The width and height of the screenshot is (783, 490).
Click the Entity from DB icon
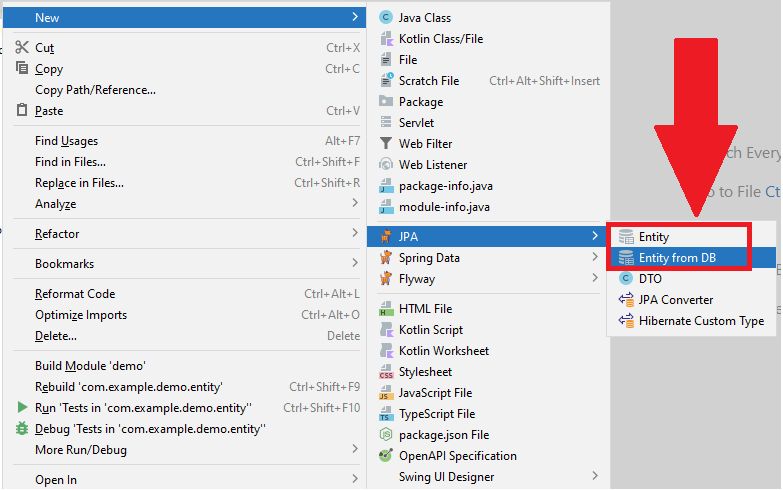(x=627, y=258)
